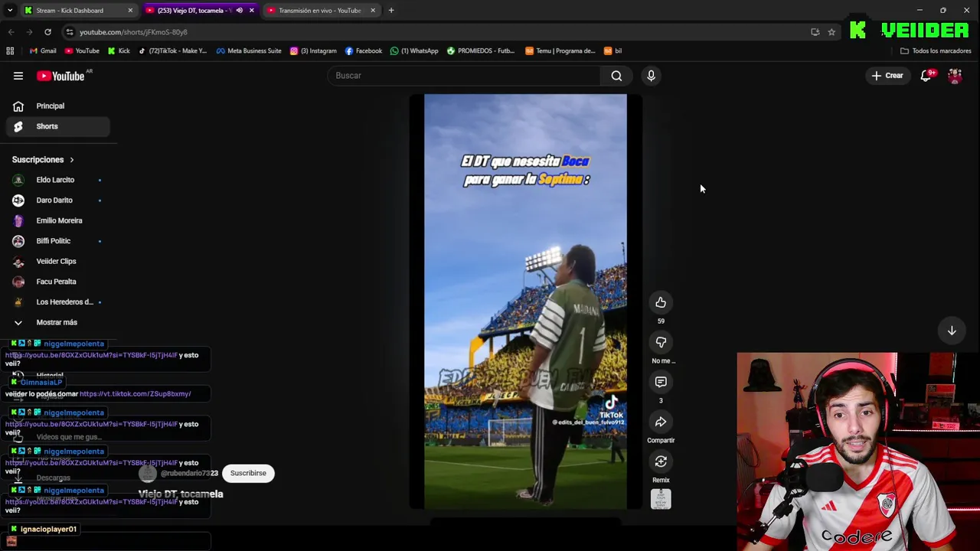Open the bil bookmark
Viewport: 980px width, 551px height.
(613, 51)
